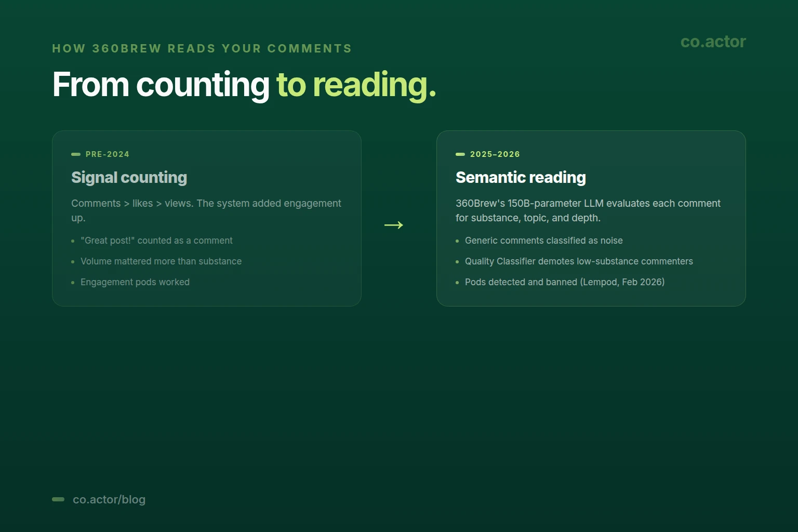798x532 pixels.
Task: Click the 'PRE-2024' label
Action: (108, 154)
